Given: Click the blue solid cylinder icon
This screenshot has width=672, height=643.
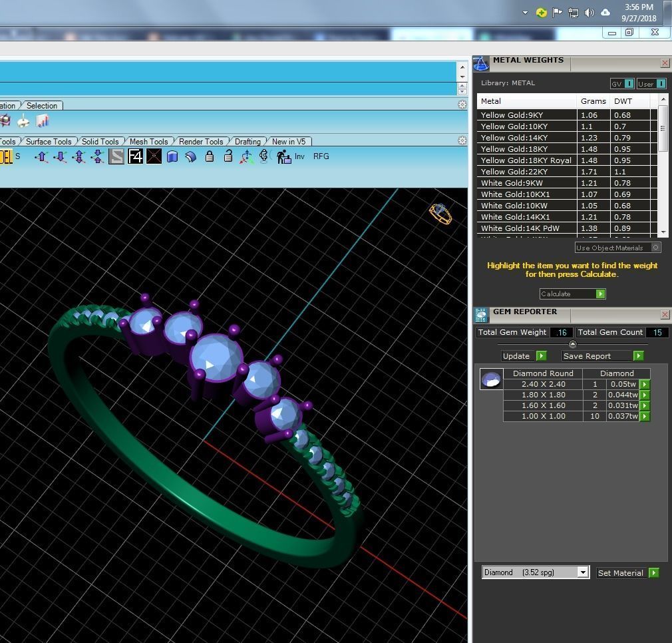Looking at the screenshot, I should (172, 156).
